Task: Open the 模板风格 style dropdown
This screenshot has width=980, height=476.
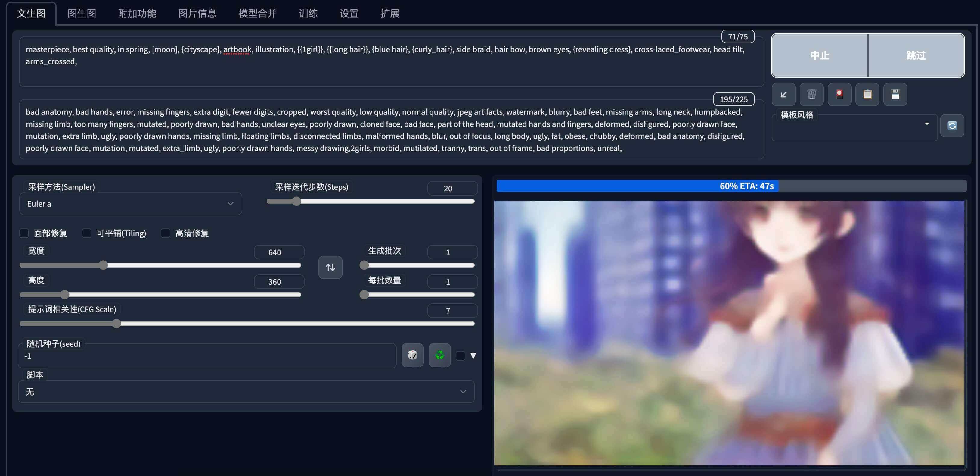Action: (x=854, y=128)
